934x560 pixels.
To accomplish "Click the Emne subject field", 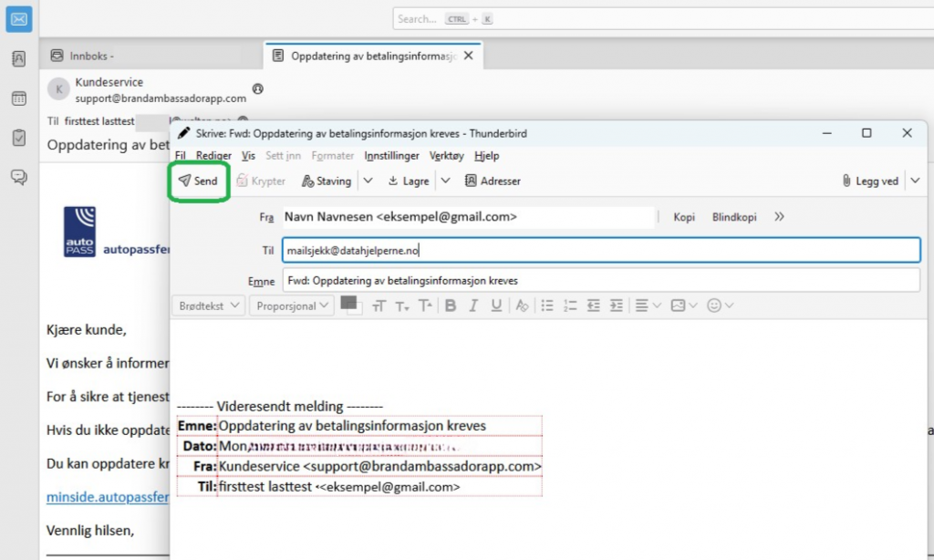I will click(601, 281).
